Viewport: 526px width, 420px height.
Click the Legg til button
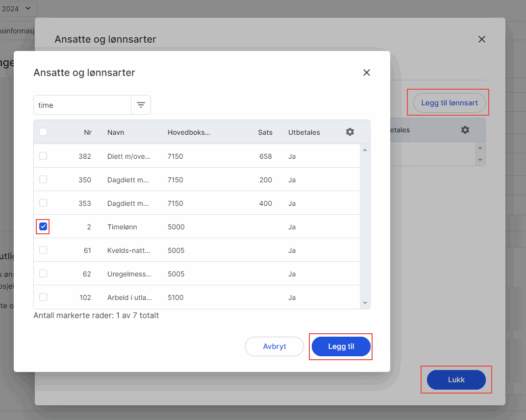click(341, 346)
